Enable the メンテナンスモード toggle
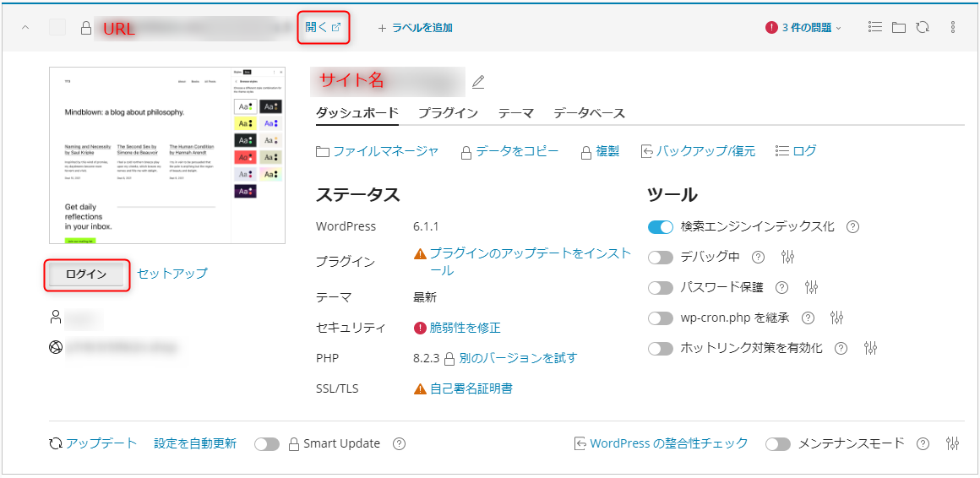Screen dimensions: 980x478 [x=777, y=443]
